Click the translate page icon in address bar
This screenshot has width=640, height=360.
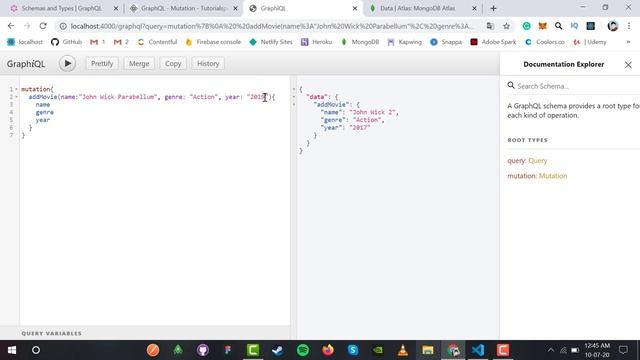490,26
